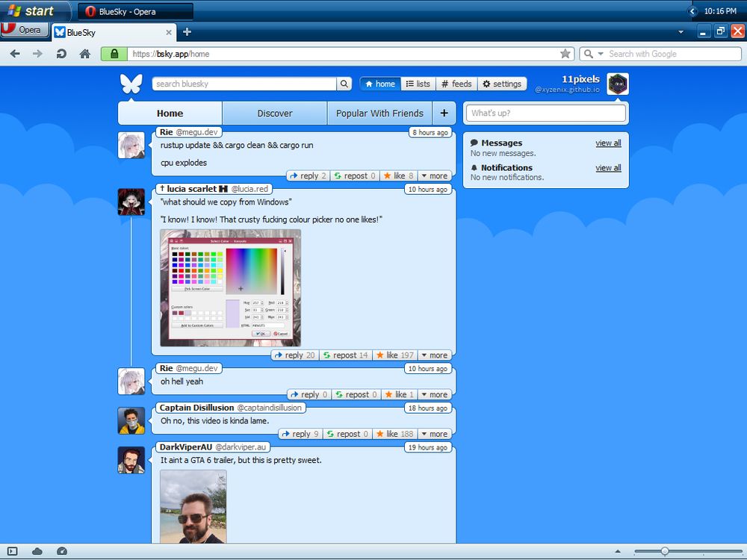Open the @captaindisillusion handle link
Viewport: 747px width, 560px height.
pyautogui.click(x=269, y=408)
